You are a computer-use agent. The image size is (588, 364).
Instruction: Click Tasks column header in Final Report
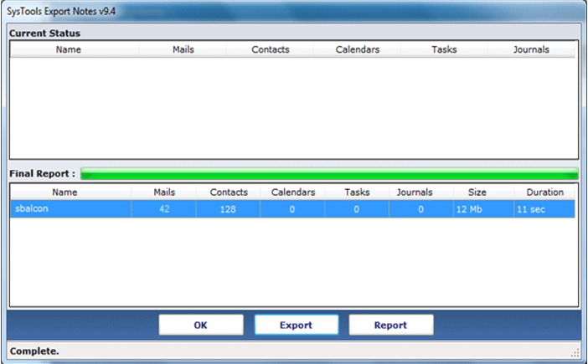click(357, 192)
